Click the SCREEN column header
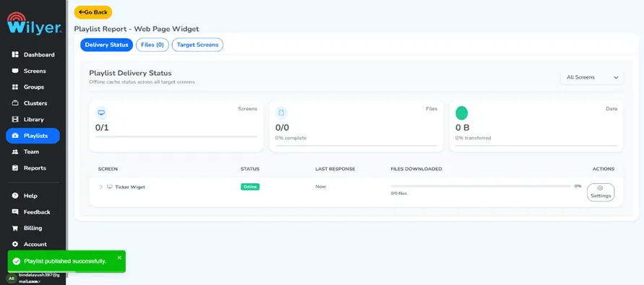Viewport: 644px width, 285px height. 108,169
